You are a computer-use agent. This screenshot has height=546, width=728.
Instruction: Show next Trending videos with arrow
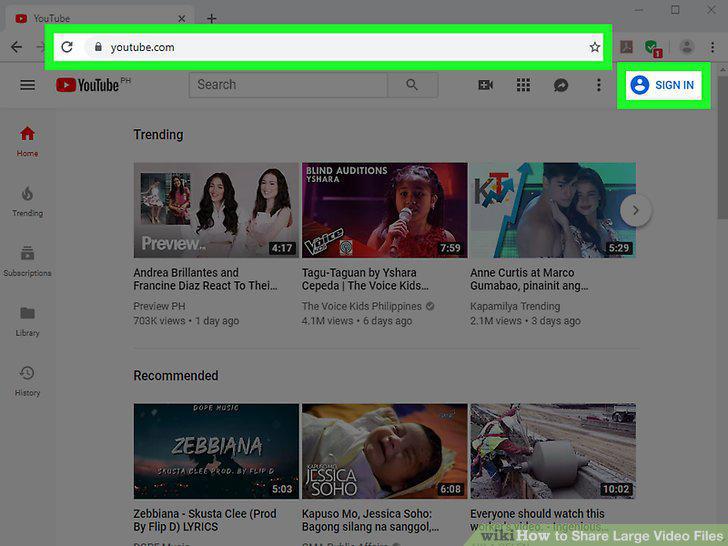(636, 210)
